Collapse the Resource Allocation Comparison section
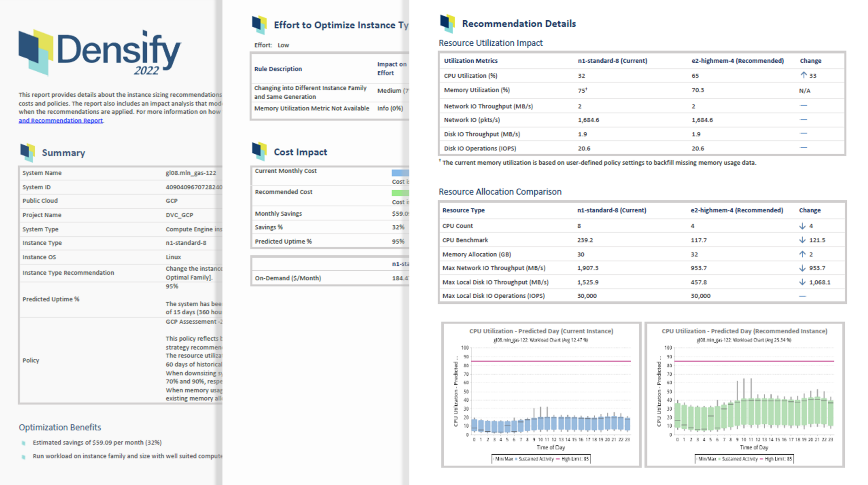Screen dimensions: 868x485 click(500, 191)
